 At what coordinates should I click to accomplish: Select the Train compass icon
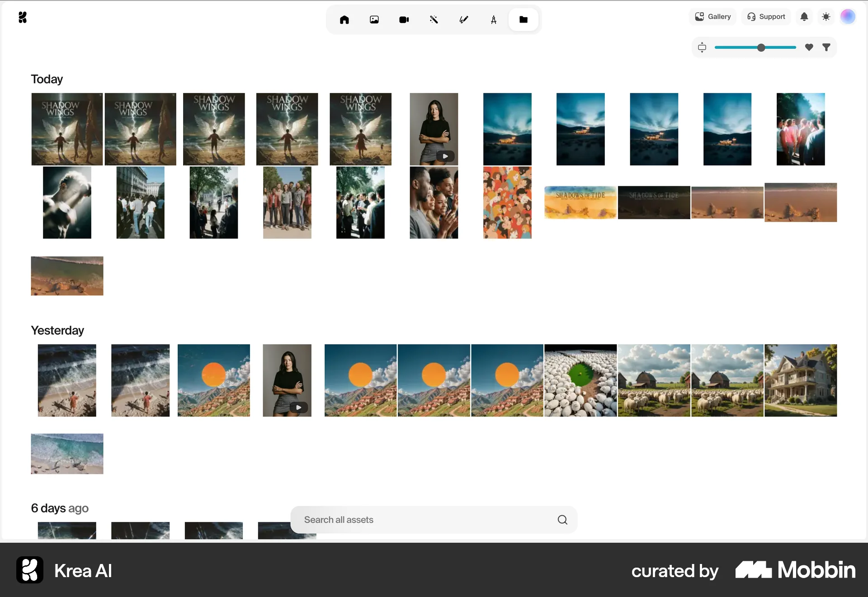coord(494,19)
